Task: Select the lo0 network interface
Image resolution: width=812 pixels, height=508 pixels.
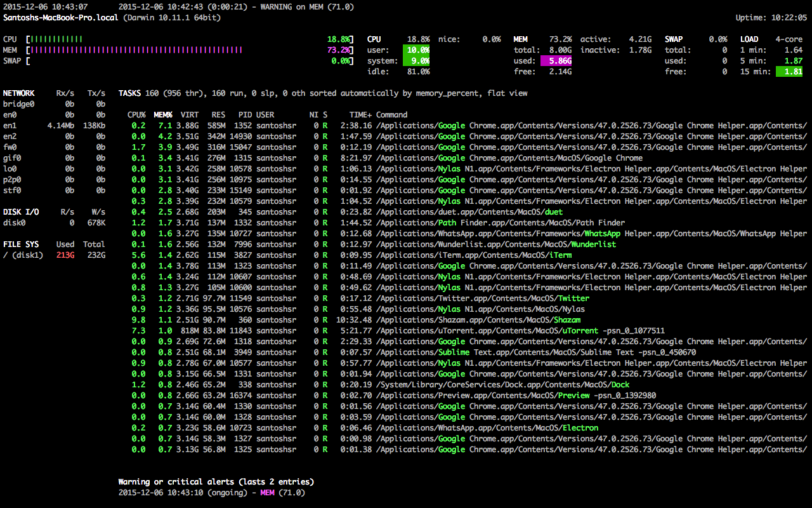Action: (x=10, y=169)
